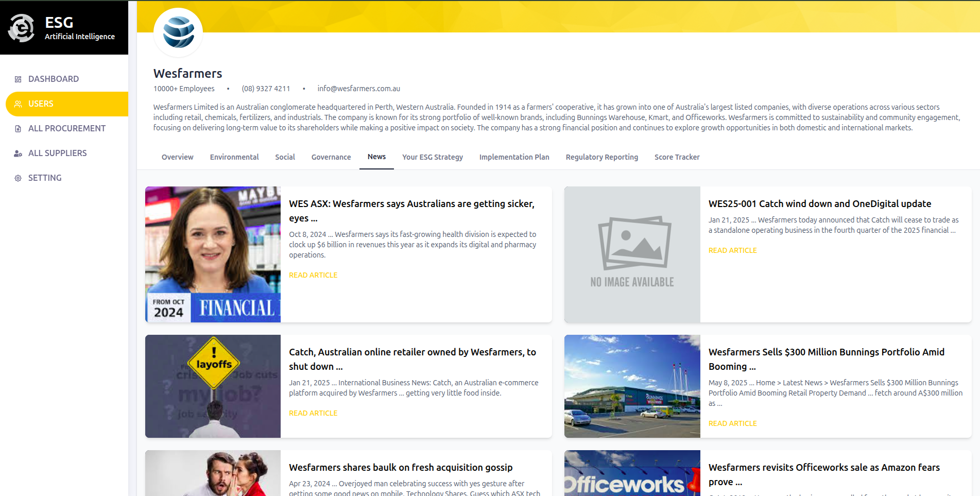Click the 'May 8, 2025' article summary
The width and height of the screenshot is (980, 496).
tap(835, 393)
